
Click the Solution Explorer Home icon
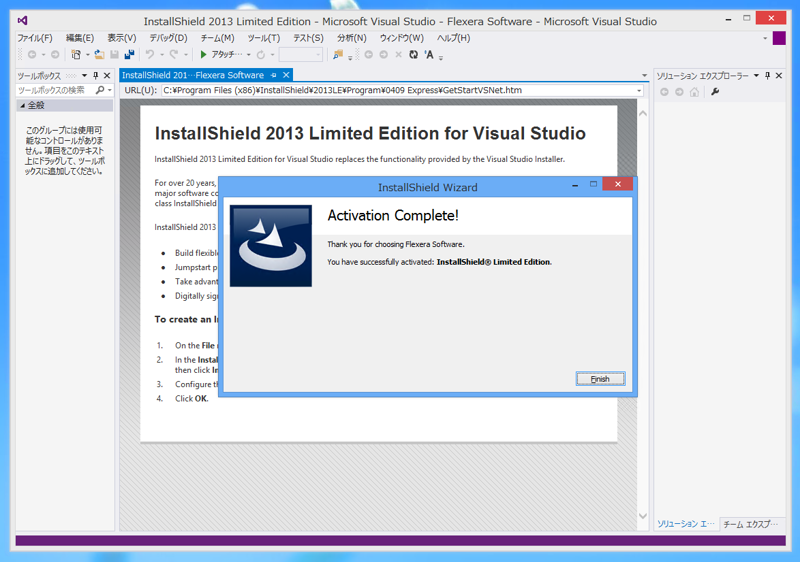694,92
